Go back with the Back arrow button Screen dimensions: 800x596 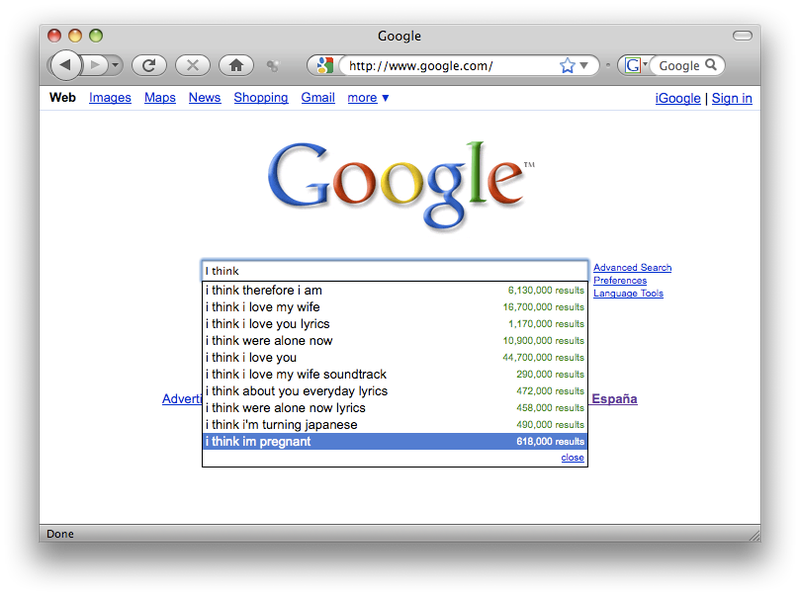(x=66, y=65)
